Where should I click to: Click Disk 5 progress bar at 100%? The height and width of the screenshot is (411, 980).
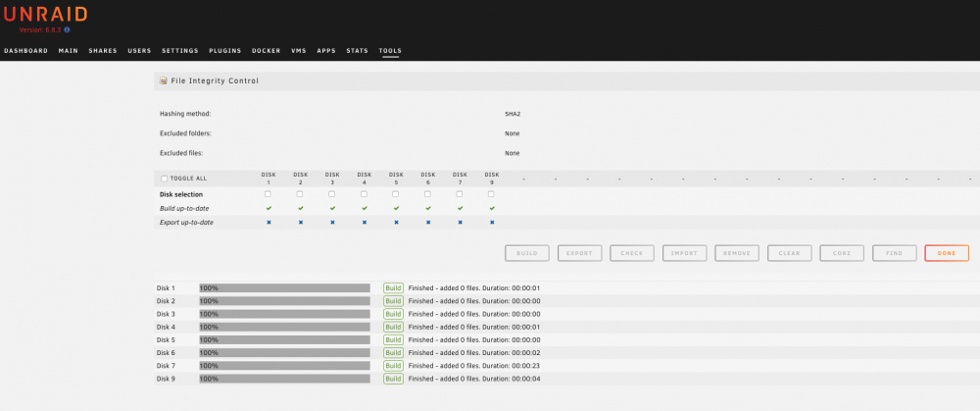(284, 340)
